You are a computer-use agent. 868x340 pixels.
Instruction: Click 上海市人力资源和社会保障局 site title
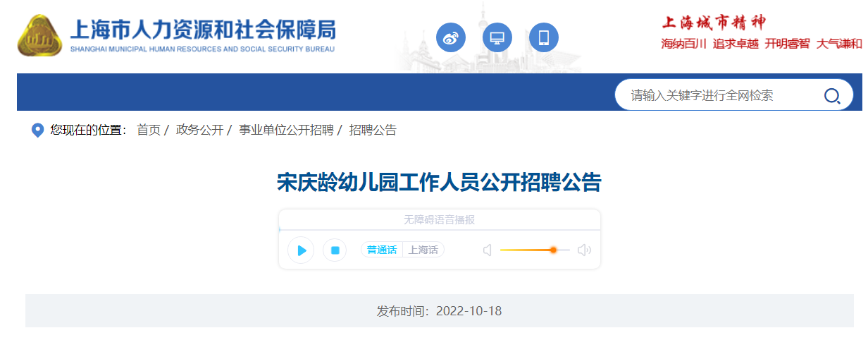tap(203, 30)
